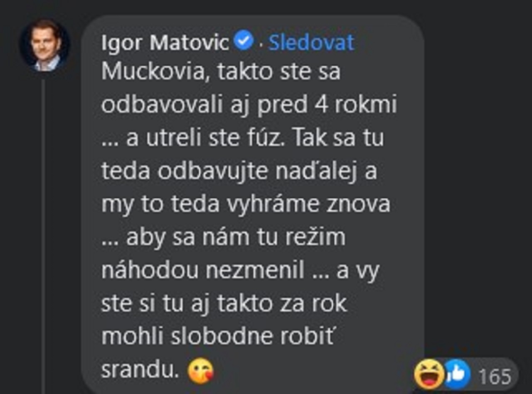The height and width of the screenshot is (394, 532).
Task: Open Igor Matovic's profile picture
Action: pos(45,46)
